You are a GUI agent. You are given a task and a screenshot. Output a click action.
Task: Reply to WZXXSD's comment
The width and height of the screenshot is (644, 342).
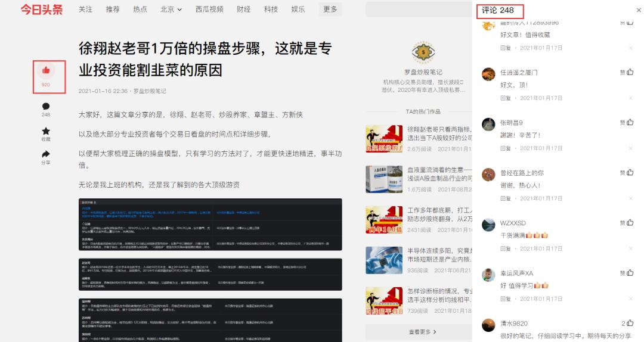click(x=506, y=248)
